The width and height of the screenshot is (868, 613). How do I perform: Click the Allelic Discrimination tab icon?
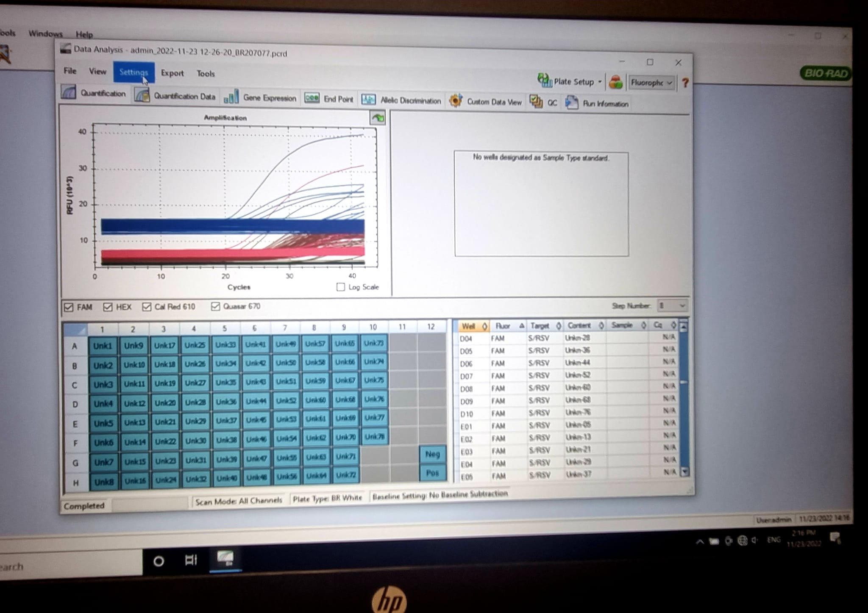tap(368, 100)
